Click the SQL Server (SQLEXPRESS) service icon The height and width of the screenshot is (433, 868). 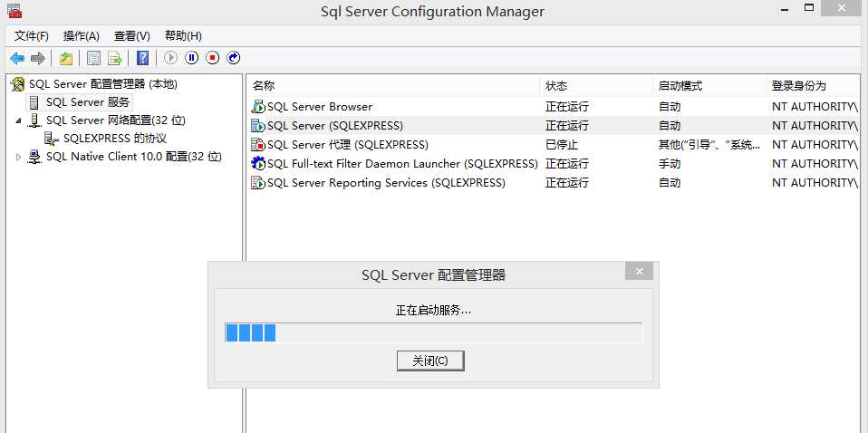tap(258, 126)
